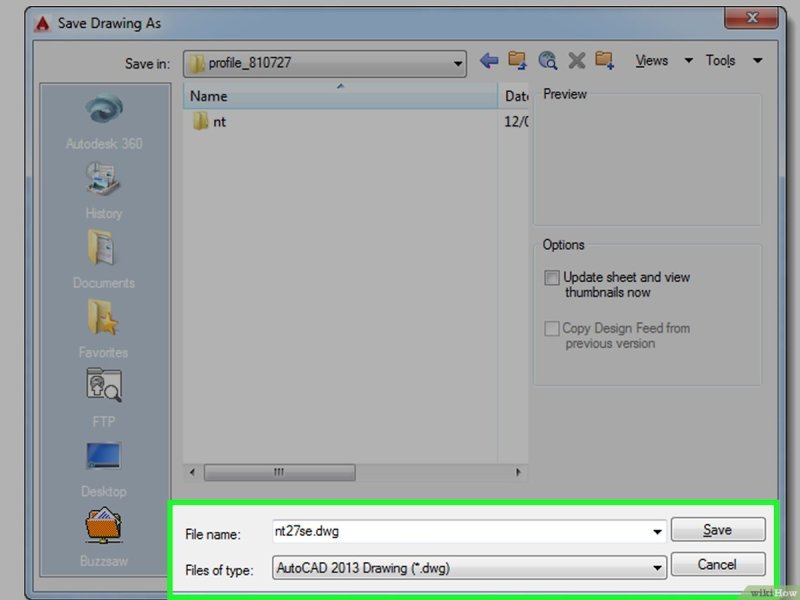Open the Views dropdown arrow
Viewport: 800px width, 600px height.
[688, 61]
